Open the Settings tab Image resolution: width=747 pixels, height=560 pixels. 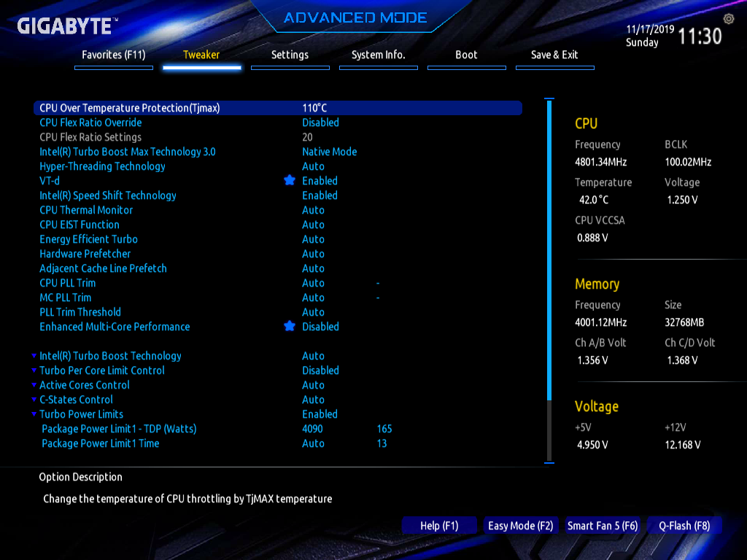coord(290,56)
